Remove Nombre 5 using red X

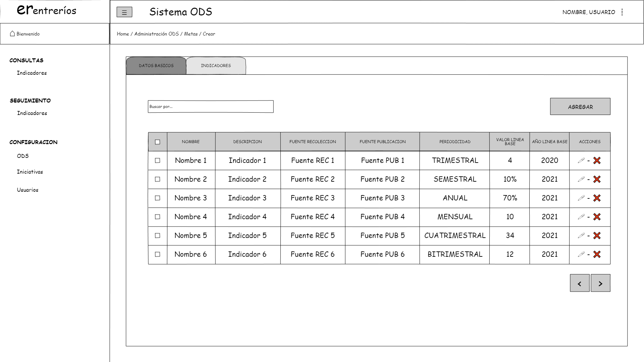point(597,236)
